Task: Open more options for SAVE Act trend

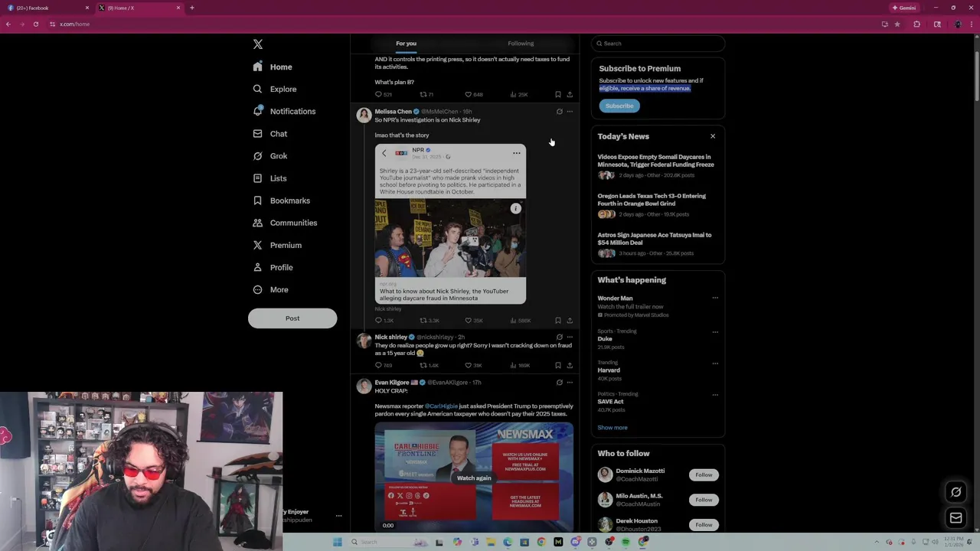Action: pyautogui.click(x=715, y=395)
